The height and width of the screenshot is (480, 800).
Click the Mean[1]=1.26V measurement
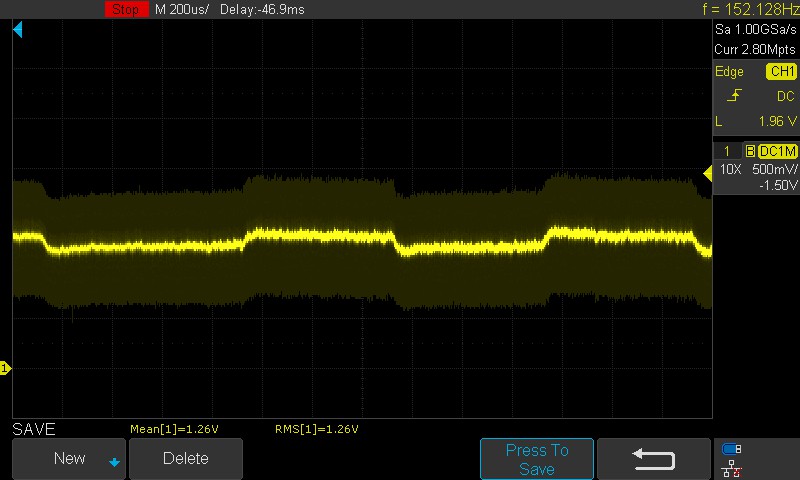tap(174, 429)
